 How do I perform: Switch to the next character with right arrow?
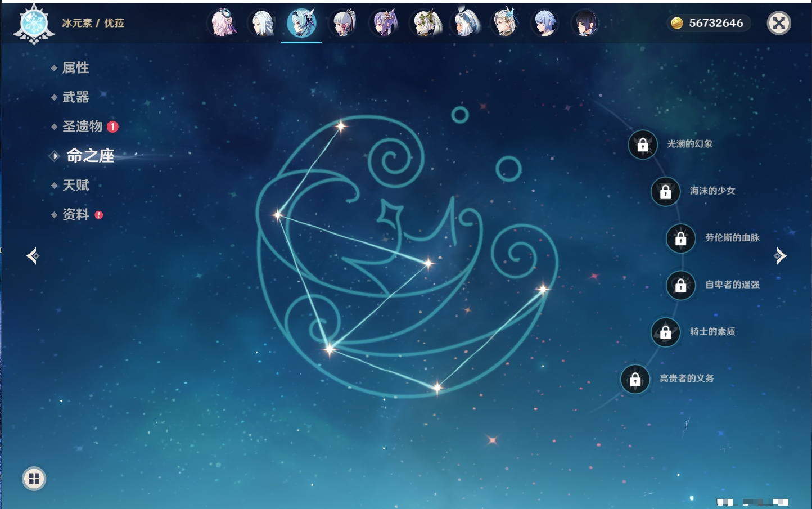(780, 256)
